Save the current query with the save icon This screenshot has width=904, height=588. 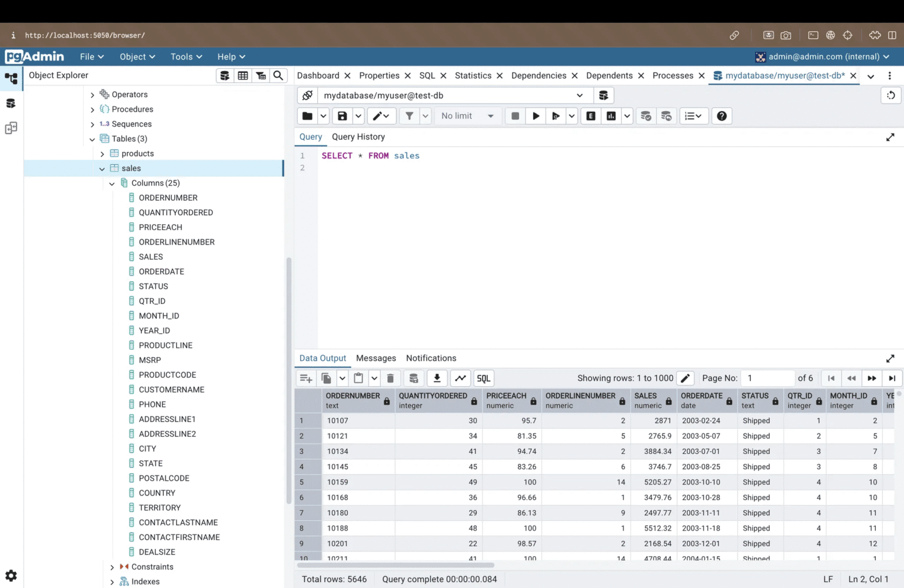pos(342,115)
